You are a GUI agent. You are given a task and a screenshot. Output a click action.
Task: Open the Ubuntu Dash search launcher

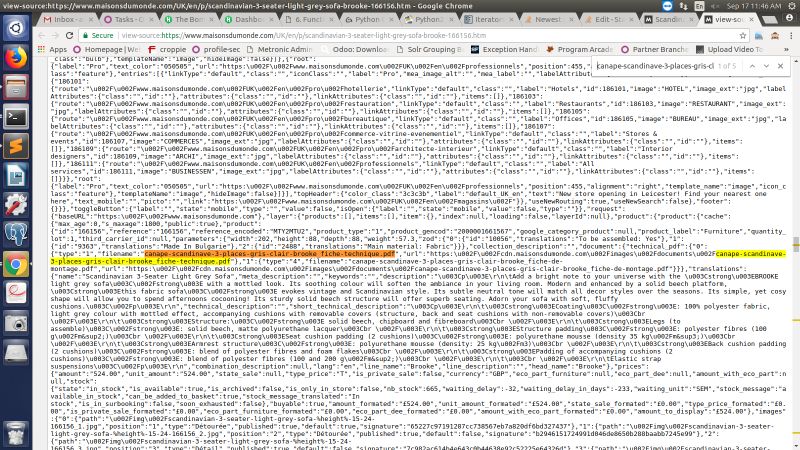pos(16,28)
